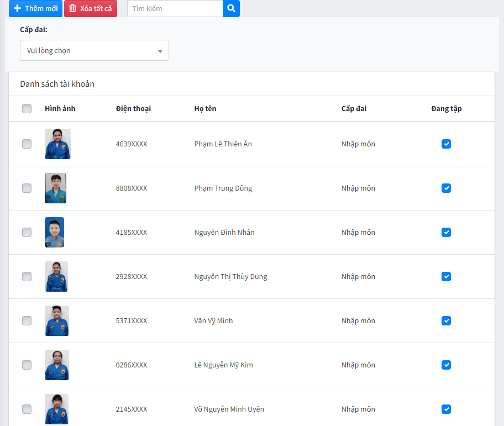Turn off Đang tập for Lê Nguyễn Mỹ Kim
The width and height of the screenshot is (504, 426).
pyautogui.click(x=446, y=365)
